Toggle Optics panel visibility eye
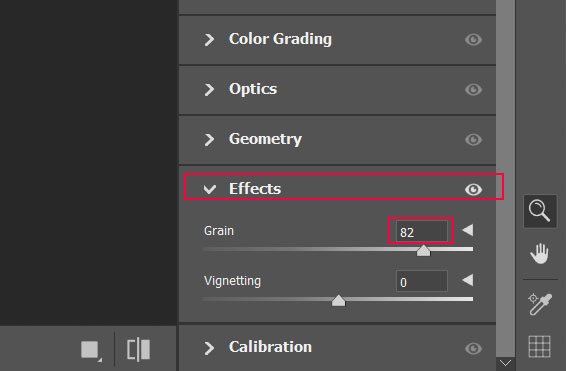 (x=473, y=89)
